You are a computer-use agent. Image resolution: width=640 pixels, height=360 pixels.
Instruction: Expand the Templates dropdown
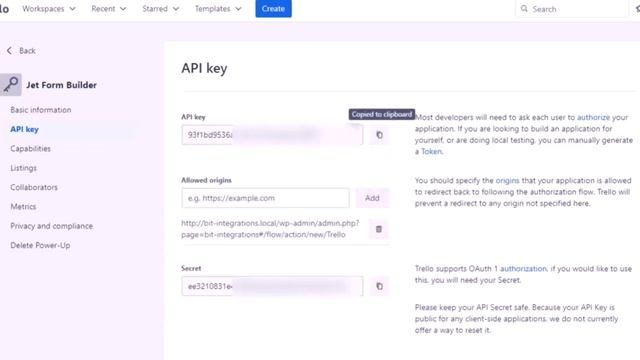(x=218, y=9)
